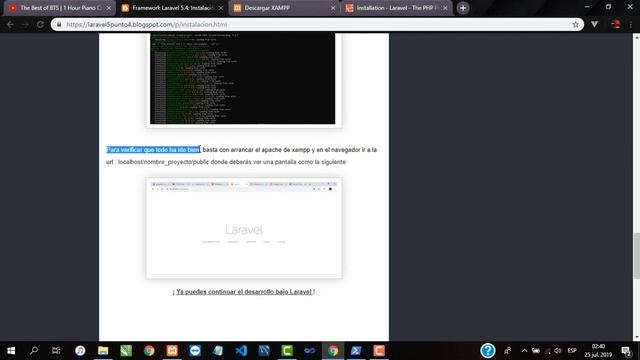Open green Camtasia icon on taskbar
Screen dimensions: 640x360
pyautogui.click(x=287, y=351)
